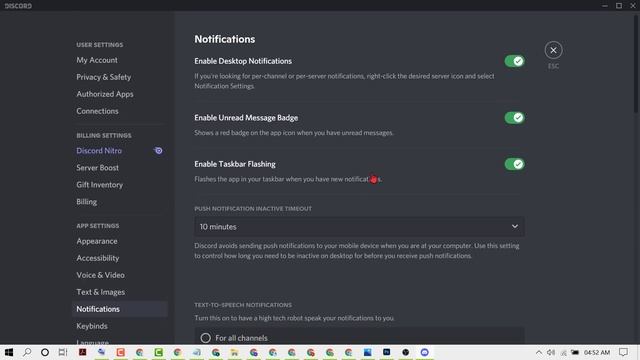Click the Notifications page heading
640x360 pixels.
tap(224, 39)
